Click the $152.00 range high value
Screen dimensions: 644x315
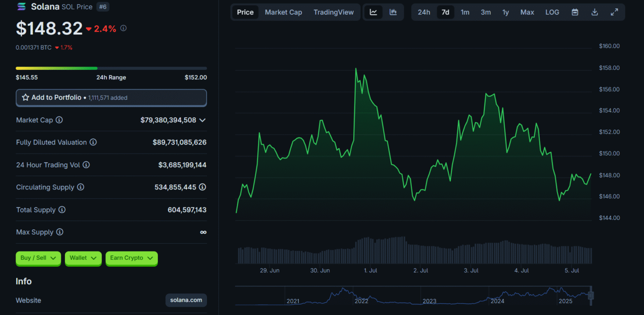[196, 78]
